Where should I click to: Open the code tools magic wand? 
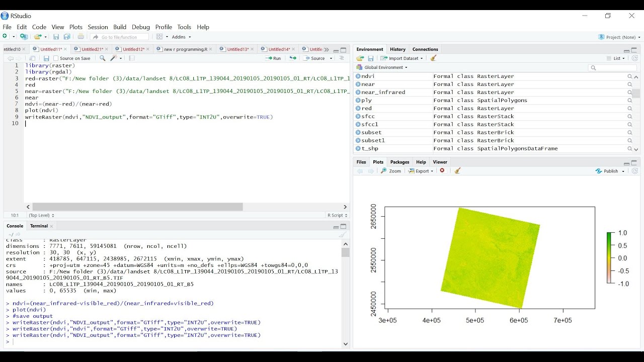[114, 58]
